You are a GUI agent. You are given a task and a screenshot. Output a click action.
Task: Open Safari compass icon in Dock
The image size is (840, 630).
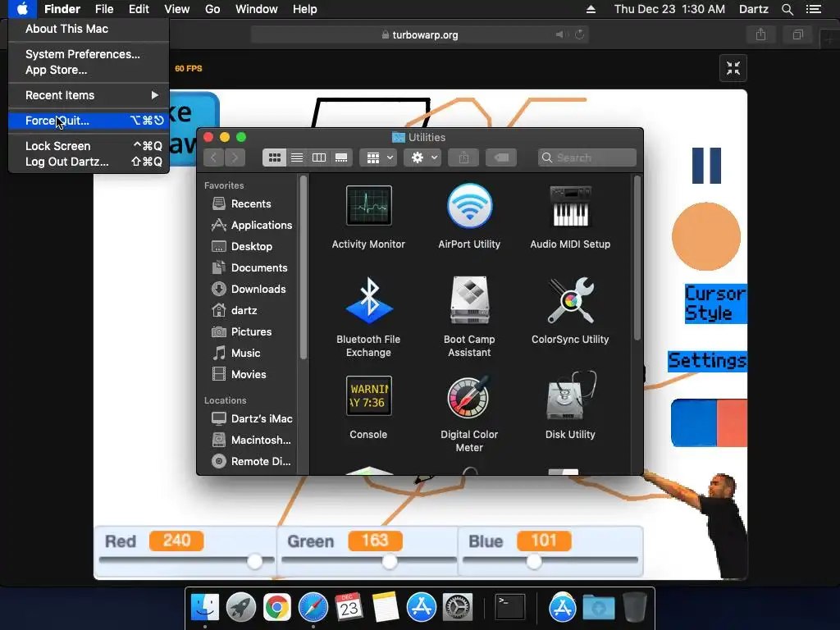(x=313, y=607)
